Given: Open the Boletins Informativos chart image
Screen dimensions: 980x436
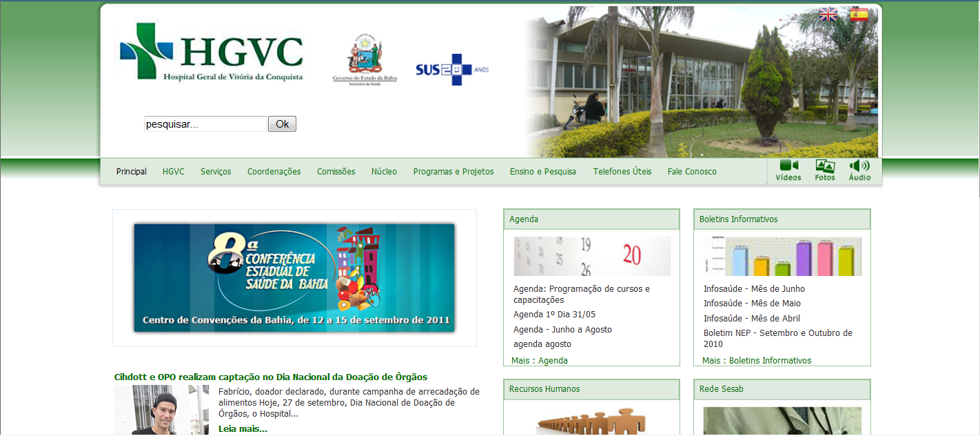Looking at the screenshot, I should [x=782, y=256].
